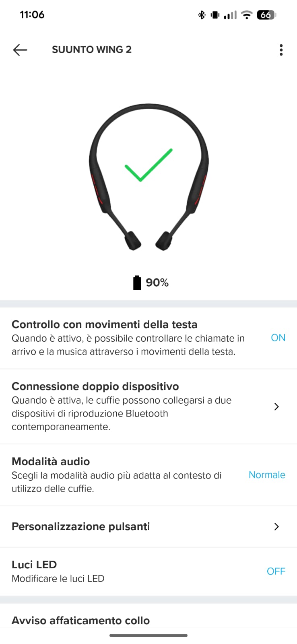Open Modalità audio settings entry
Screen dimensions: 297x644
[148, 475]
